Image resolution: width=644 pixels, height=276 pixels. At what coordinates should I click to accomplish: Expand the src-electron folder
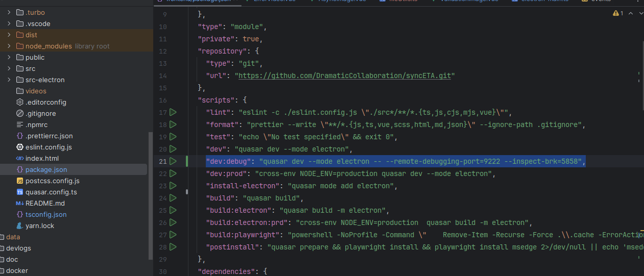[9, 80]
